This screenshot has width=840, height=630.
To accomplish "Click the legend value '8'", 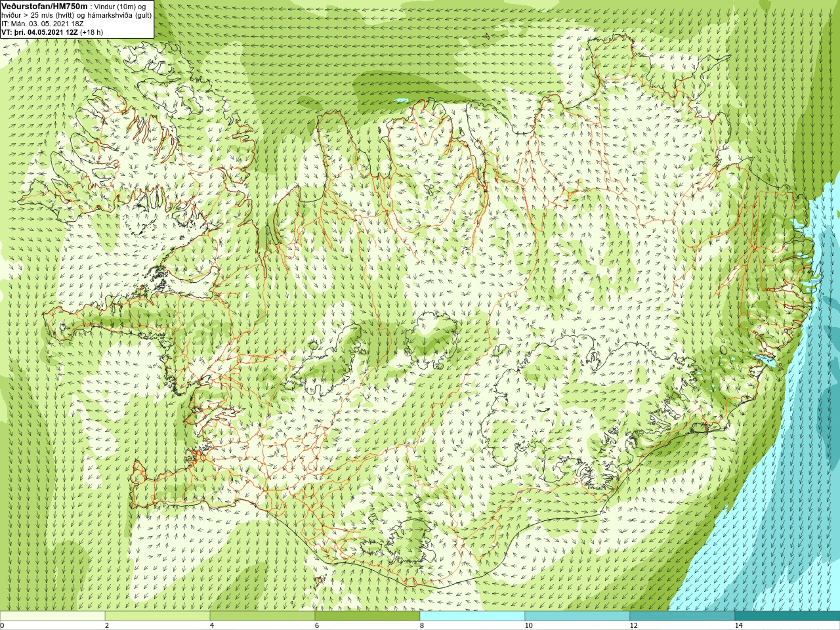I will pos(422,625).
